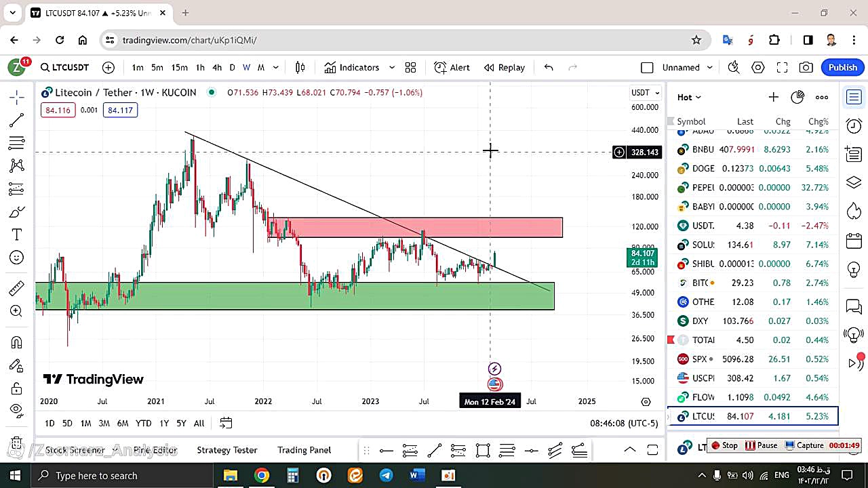
Task: Open the object tree layers panel
Action: pos(854,183)
